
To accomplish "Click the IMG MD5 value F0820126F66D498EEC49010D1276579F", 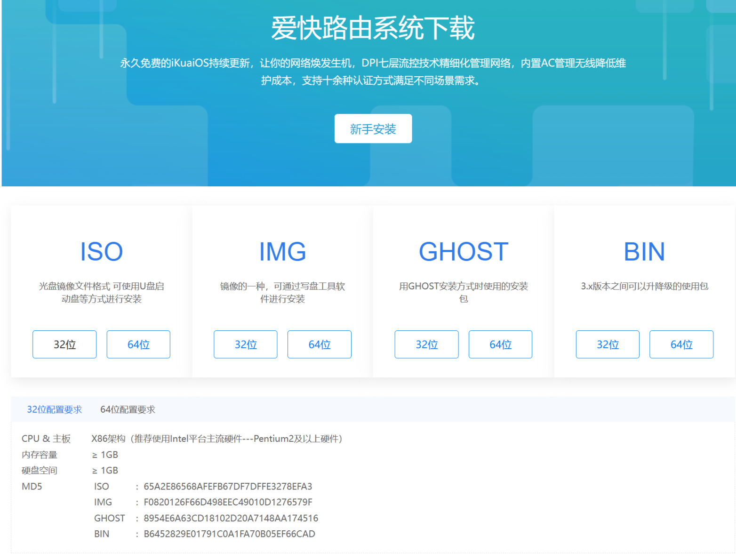I will click(228, 502).
